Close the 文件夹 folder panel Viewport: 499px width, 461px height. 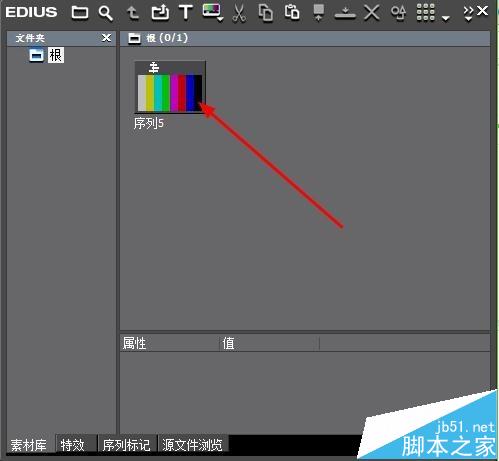(106, 38)
